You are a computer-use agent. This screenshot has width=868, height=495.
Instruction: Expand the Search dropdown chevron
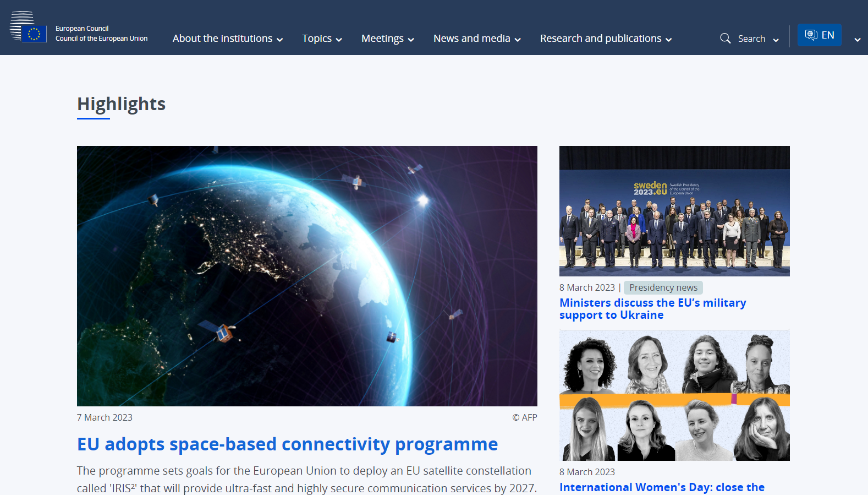coord(776,40)
